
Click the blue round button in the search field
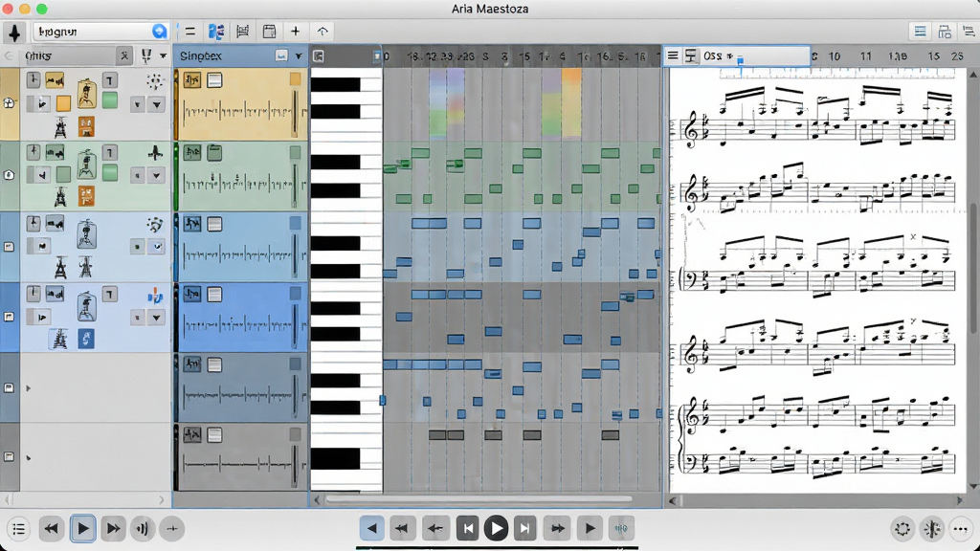click(160, 32)
